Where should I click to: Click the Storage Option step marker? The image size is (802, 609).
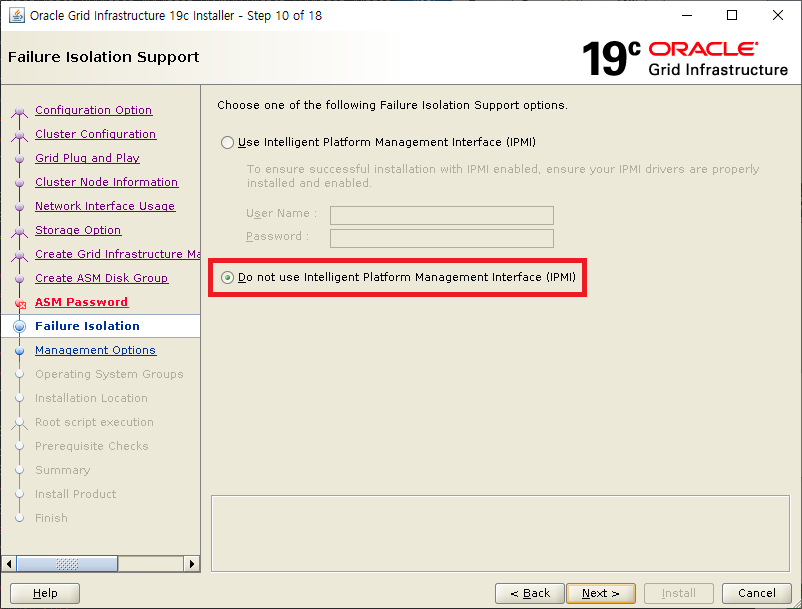pos(19,231)
